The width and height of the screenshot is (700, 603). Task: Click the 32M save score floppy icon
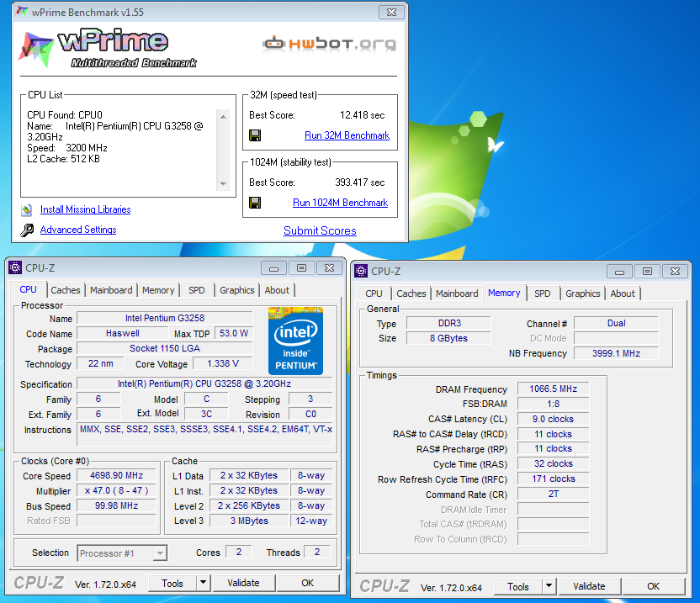pyautogui.click(x=255, y=135)
